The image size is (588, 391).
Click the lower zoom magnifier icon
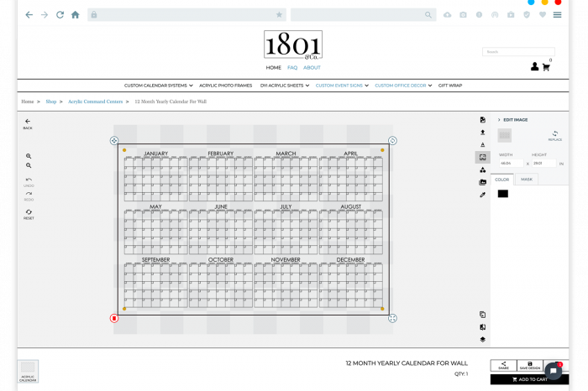coord(29,165)
